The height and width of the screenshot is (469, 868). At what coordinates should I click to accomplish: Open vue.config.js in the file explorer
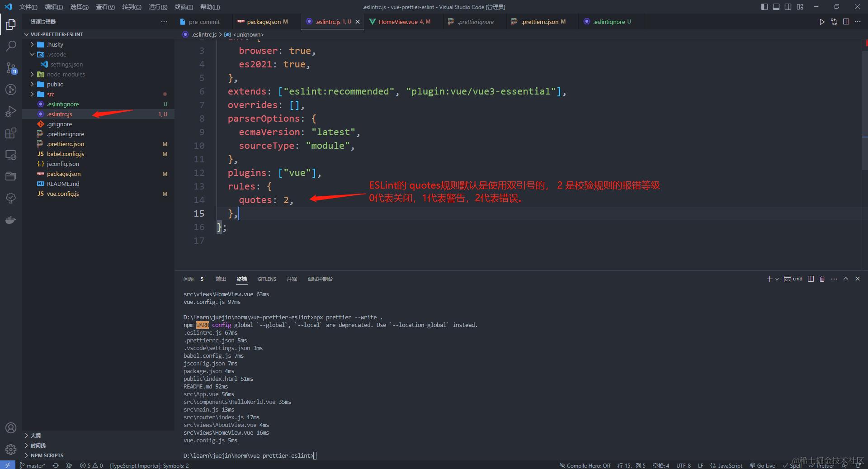(x=98, y=194)
